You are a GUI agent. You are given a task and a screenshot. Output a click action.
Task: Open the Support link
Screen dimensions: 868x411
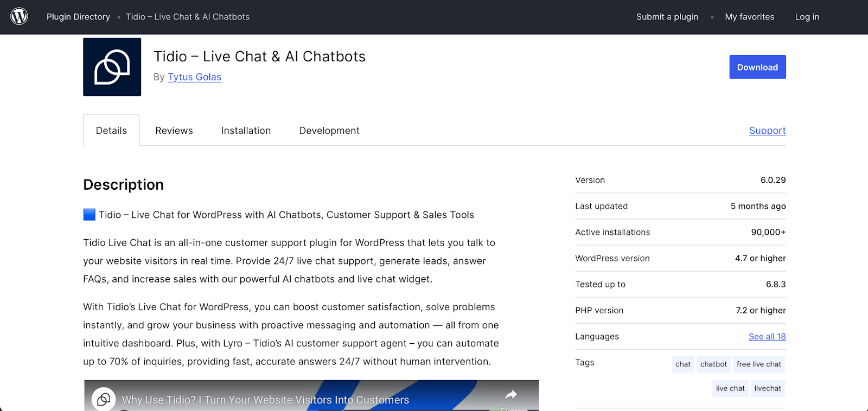(x=767, y=130)
